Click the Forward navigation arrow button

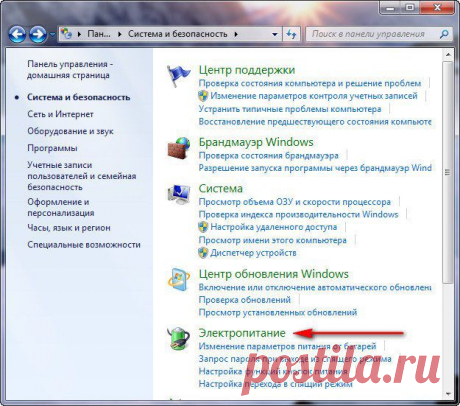[38, 34]
